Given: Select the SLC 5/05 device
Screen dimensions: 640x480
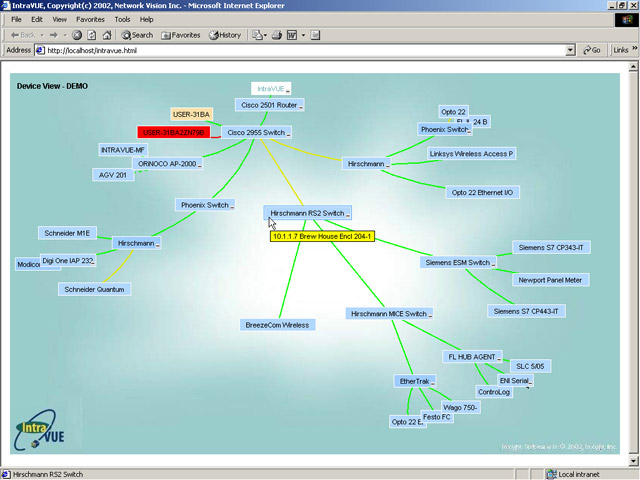Looking at the screenshot, I should pyautogui.click(x=530, y=366).
